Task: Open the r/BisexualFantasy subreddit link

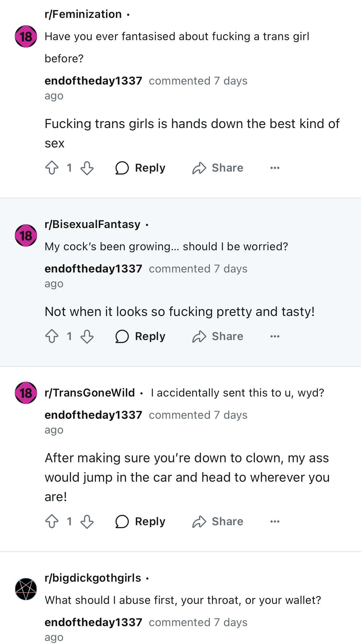Action: pos(93,224)
